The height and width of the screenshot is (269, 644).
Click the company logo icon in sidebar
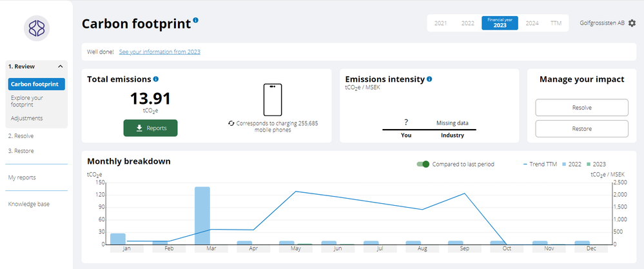click(x=36, y=28)
